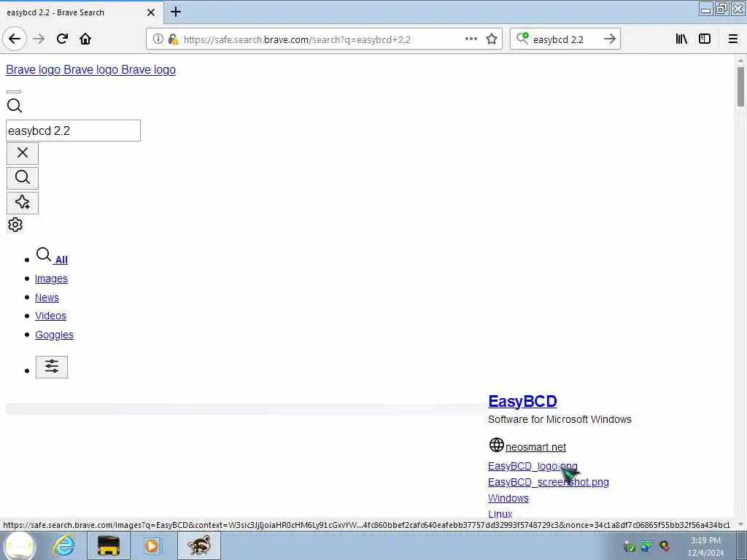Open the media player taskbar icon
Screen dimensions: 747x560
pos(152,545)
